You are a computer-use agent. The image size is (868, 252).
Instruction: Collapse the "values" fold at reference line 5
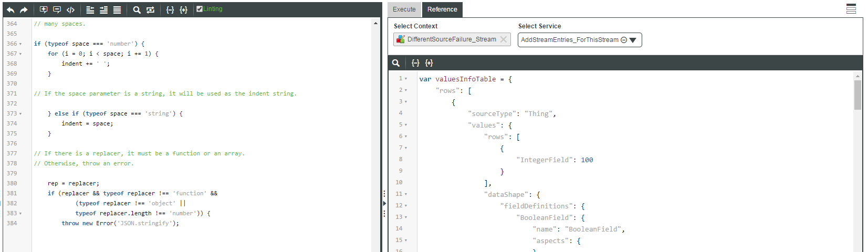(406, 125)
